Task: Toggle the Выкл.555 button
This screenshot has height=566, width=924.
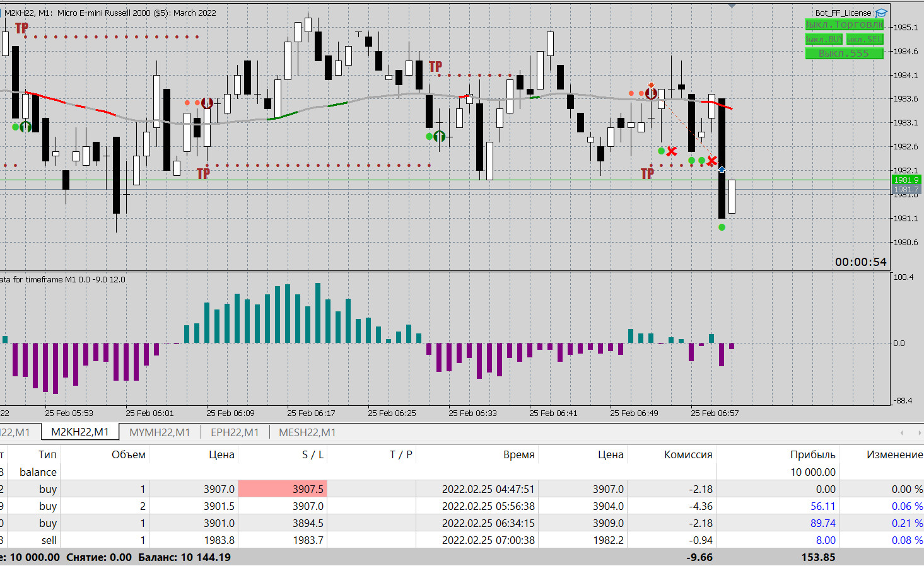Action: (845, 54)
